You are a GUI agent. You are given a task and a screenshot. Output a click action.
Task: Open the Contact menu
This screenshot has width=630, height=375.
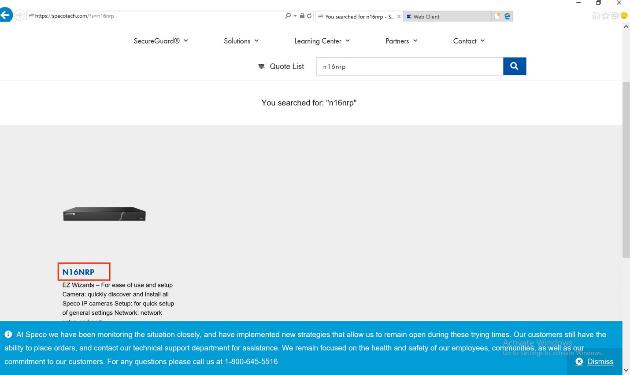click(469, 41)
